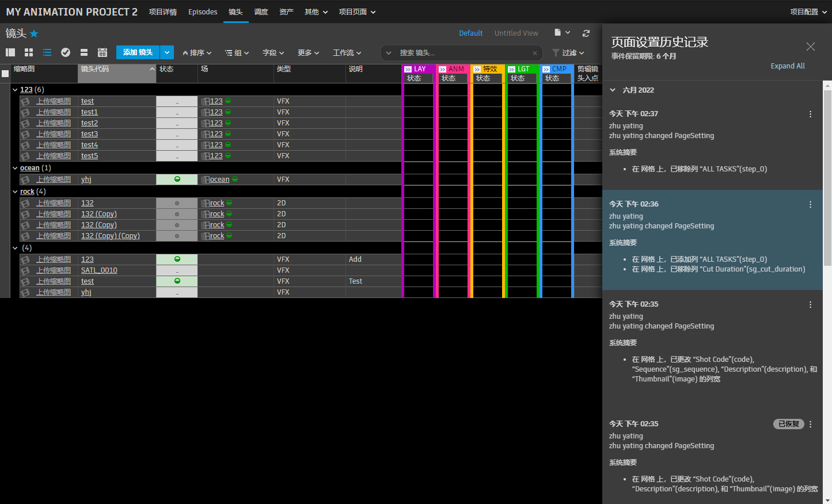Switch to thumbnail grid view

(28, 52)
